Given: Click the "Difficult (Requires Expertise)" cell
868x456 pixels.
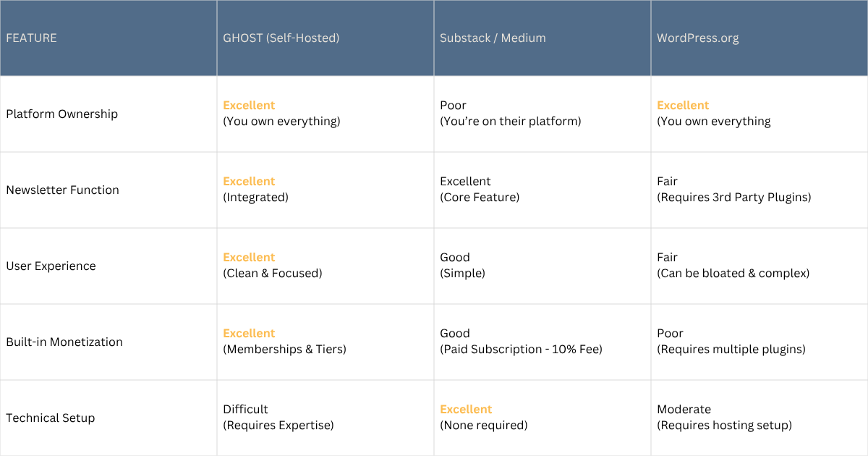Looking at the screenshot, I should [x=325, y=418].
